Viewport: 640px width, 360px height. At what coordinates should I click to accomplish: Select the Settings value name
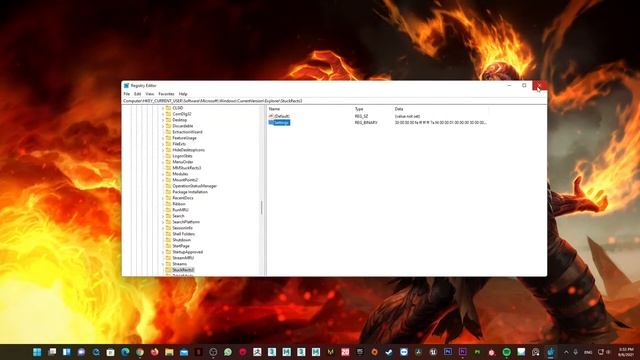281,122
